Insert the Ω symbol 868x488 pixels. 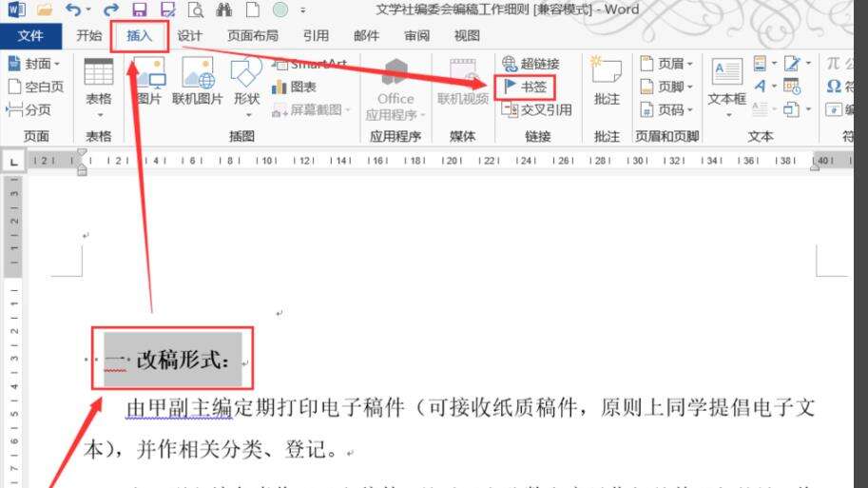click(x=834, y=87)
